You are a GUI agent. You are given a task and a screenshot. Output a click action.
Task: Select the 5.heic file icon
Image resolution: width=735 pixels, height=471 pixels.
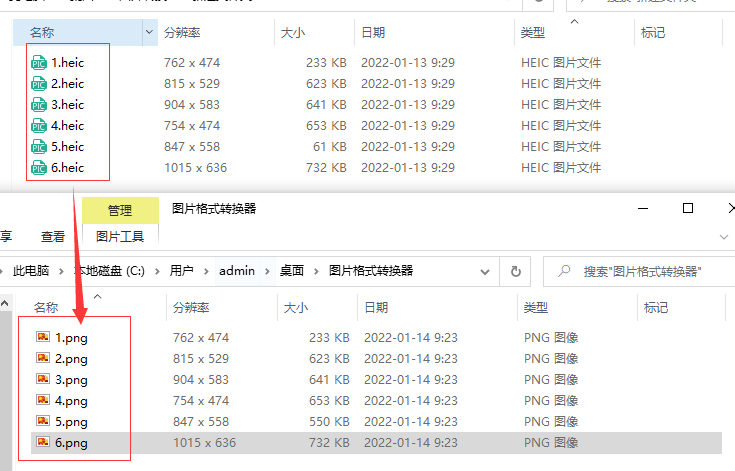pos(39,147)
